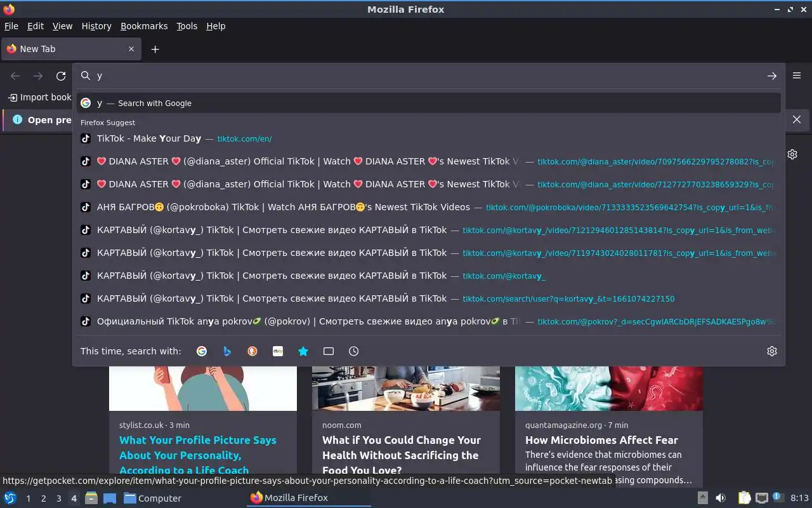Open the Computer window from the taskbar

coord(152,498)
